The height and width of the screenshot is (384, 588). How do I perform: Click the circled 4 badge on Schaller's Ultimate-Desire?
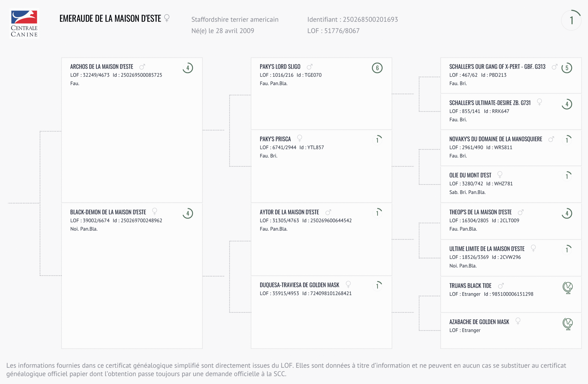pyautogui.click(x=567, y=104)
